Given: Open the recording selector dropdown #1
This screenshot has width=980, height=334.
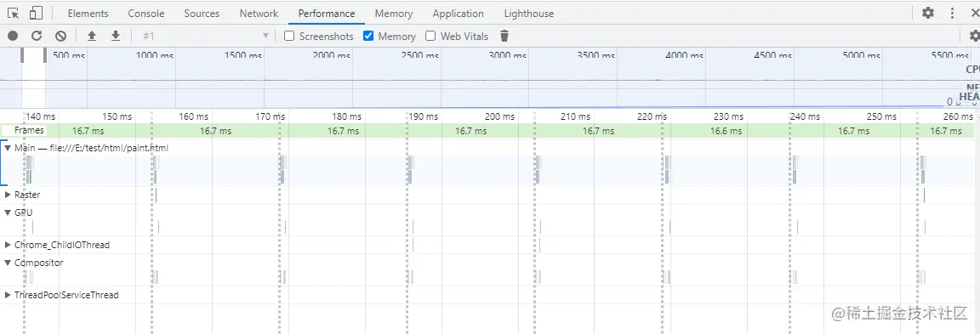Looking at the screenshot, I should coord(206,37).
